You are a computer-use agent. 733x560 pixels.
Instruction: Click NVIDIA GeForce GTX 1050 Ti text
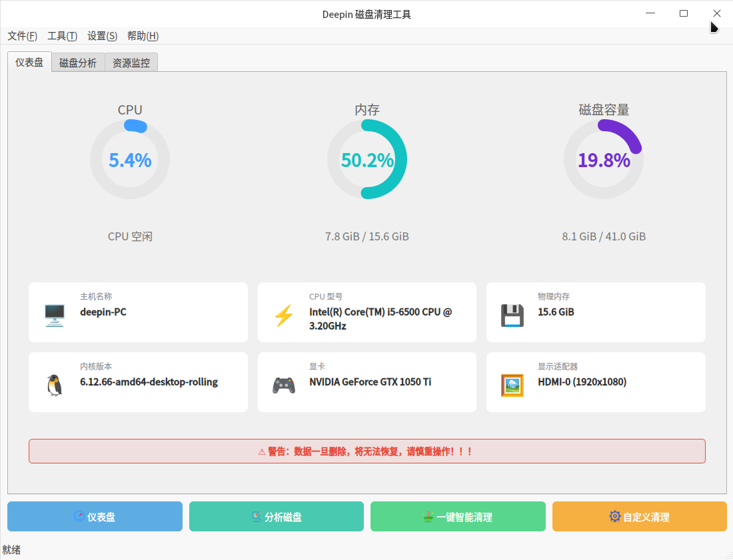370,382
